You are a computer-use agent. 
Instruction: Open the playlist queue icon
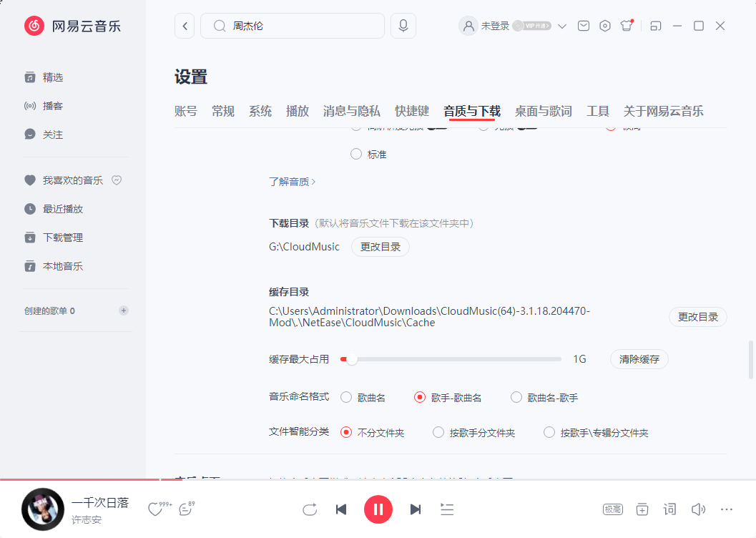pos(447,509)
